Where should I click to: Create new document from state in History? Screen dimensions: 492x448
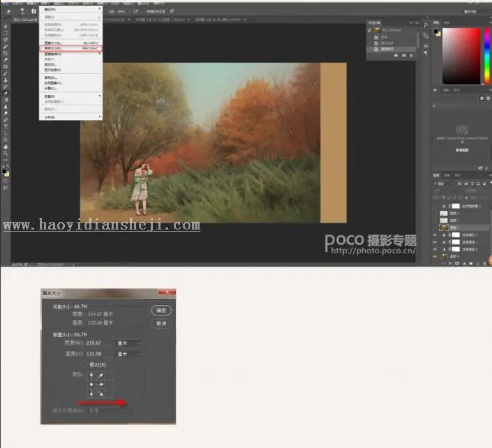pyautogui.click(x=396, y=56)
